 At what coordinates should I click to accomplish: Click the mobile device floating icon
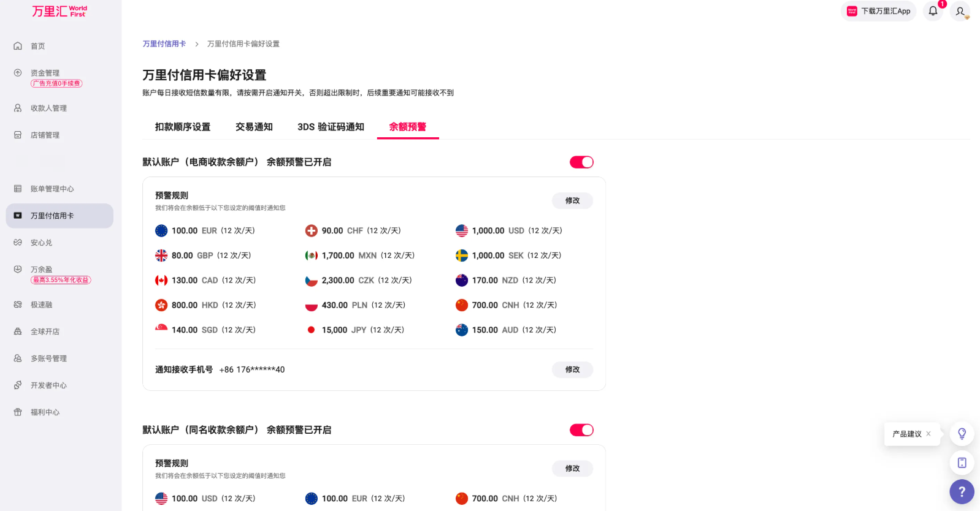tap(962, 463)
